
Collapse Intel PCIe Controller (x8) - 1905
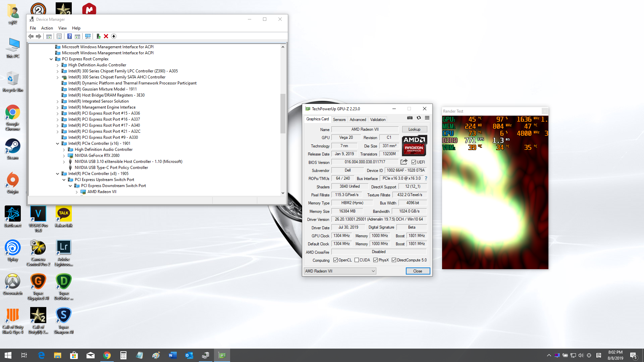[x=57, y=174]
